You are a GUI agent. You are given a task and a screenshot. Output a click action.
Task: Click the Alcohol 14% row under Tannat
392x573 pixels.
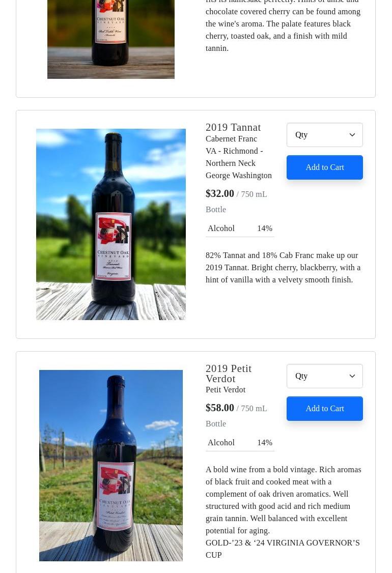240,228
